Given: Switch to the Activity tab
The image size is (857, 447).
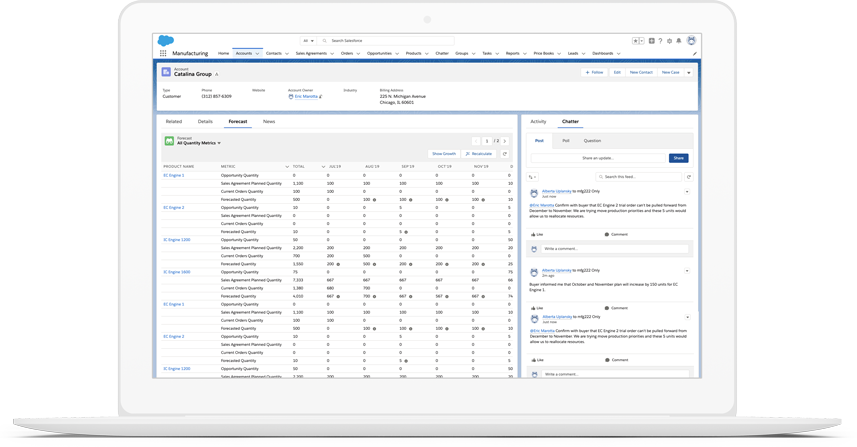Looking at the screenshot, I should click(538, 122).
